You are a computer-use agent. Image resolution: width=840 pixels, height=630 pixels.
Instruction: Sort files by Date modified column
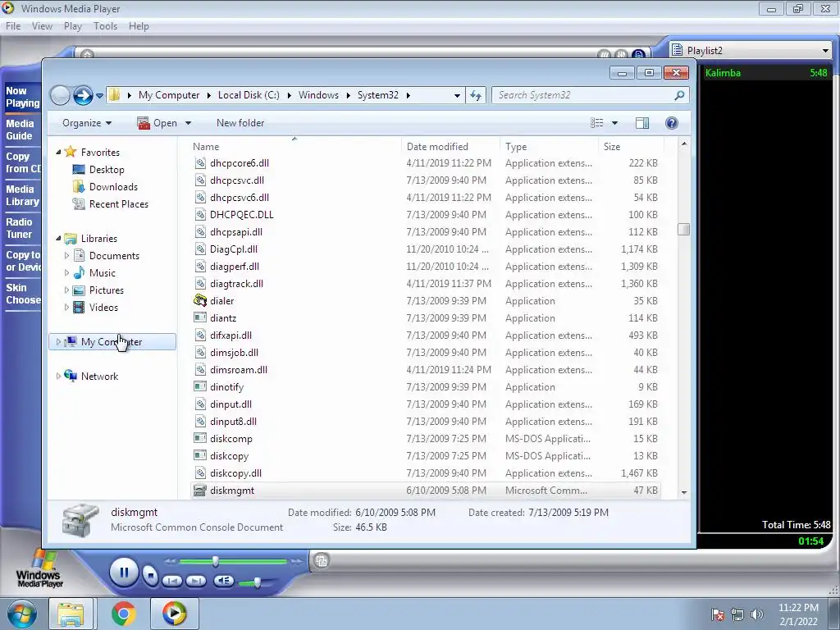pos(450,147)
